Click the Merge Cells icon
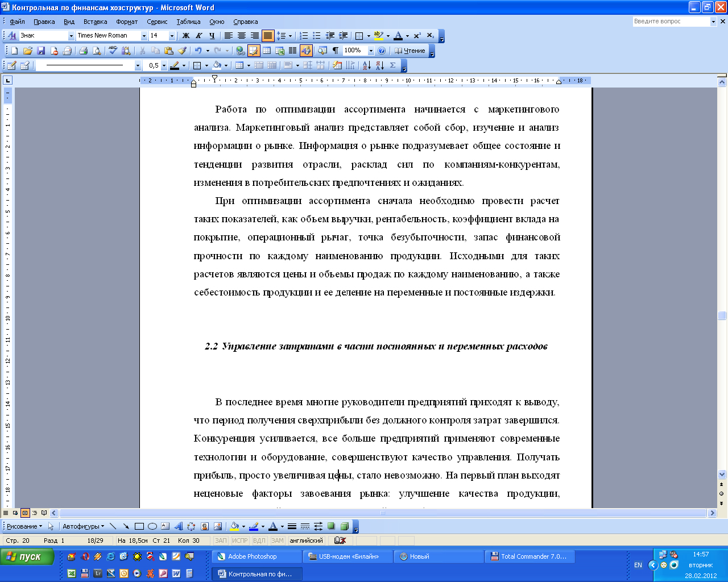The image size is (728, 582). (259, 65)
